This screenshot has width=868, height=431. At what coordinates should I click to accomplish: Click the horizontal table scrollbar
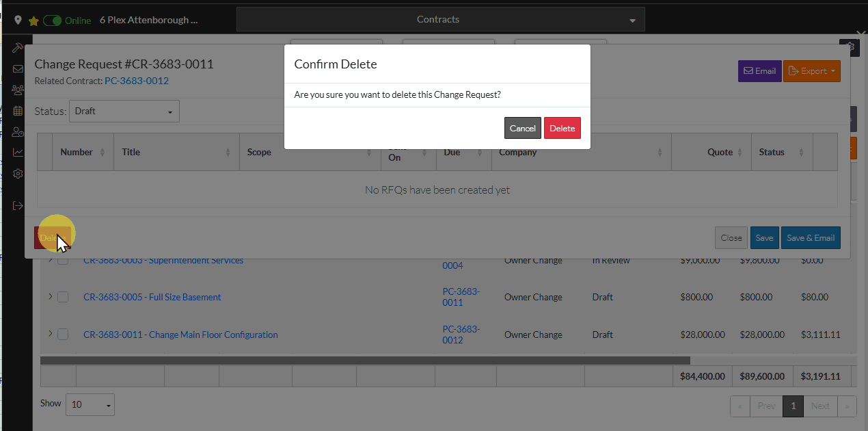(x=365, y=361)
